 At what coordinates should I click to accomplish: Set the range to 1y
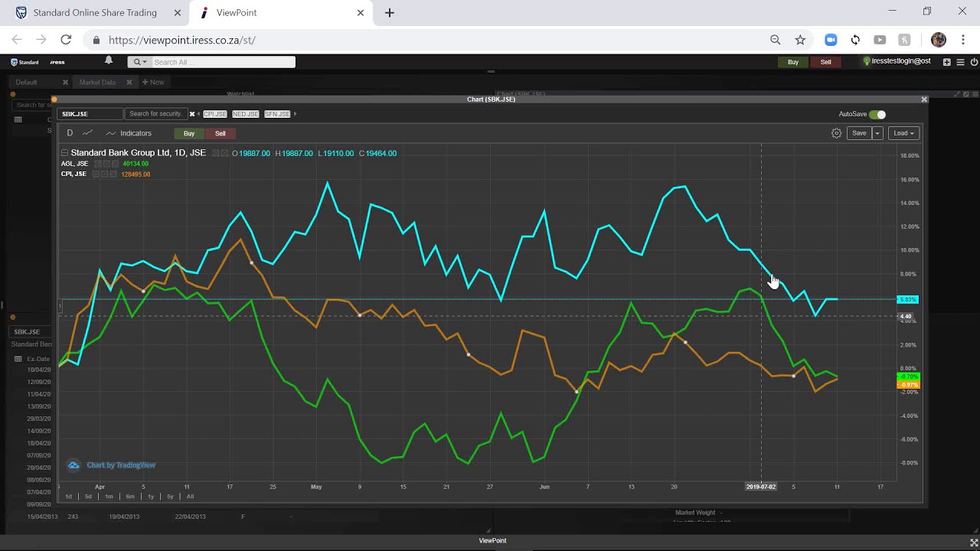pyautogui.click(x=151, y=497)
